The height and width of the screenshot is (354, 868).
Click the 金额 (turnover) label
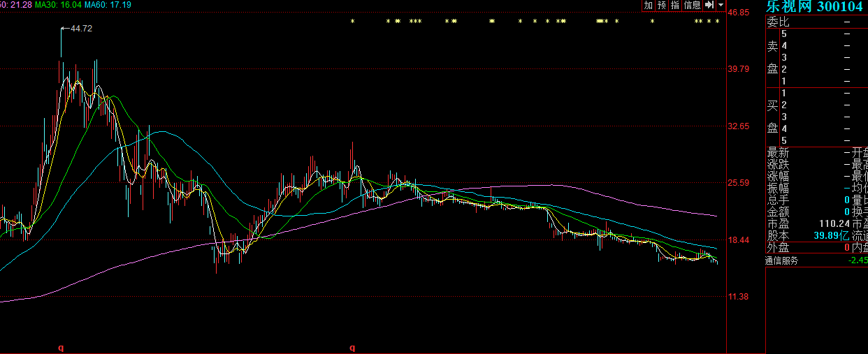[778, 212]
